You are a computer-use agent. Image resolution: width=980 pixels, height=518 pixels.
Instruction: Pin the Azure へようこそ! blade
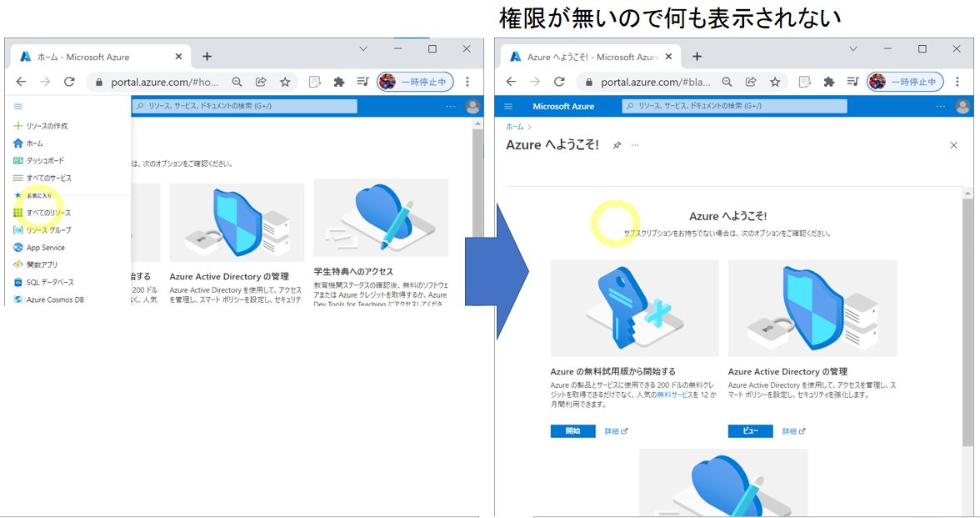pos(617,145)
